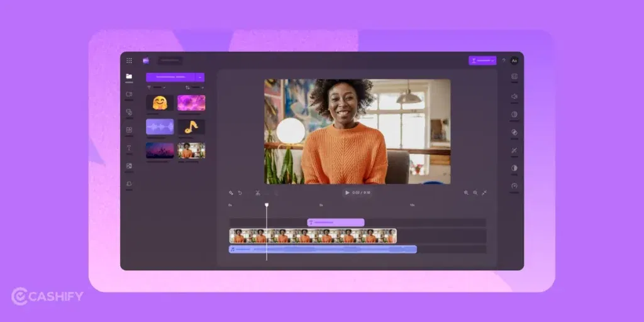Click the Clipchamp logo icon
Screen dimensions: 644x322
[146, 61]
